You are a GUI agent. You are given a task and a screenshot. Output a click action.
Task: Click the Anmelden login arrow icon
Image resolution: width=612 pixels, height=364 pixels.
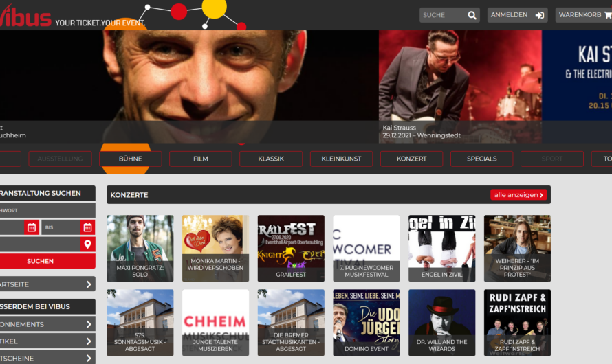[540, 15]
